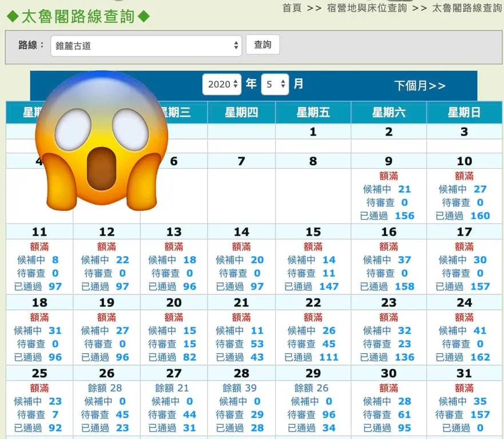Select date 18 in the calendar
The image size is (504, 439).
click(39, 302)
